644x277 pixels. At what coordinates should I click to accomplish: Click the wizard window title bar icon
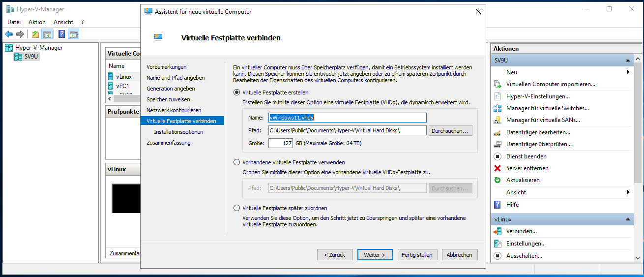point(148,11)
